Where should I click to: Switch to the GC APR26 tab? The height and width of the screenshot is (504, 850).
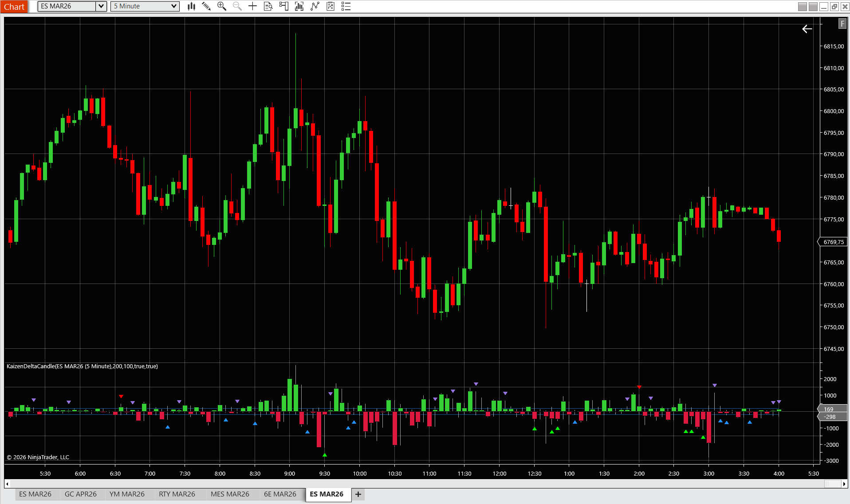(x=80, y=494)
